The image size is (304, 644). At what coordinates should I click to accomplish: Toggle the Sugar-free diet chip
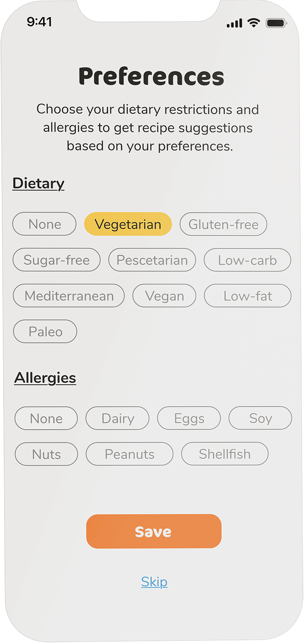coord(57,260)
